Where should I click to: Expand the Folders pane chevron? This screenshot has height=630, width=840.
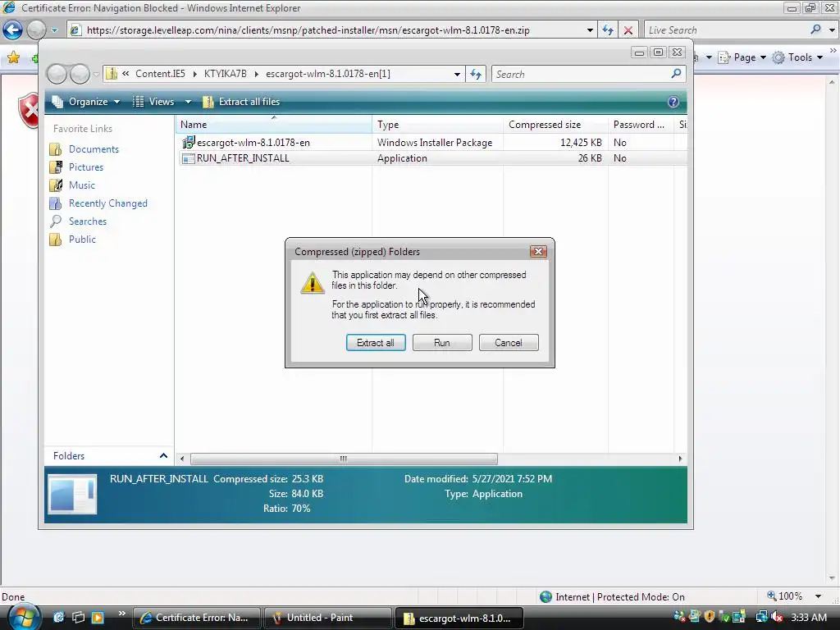point(163,456)
